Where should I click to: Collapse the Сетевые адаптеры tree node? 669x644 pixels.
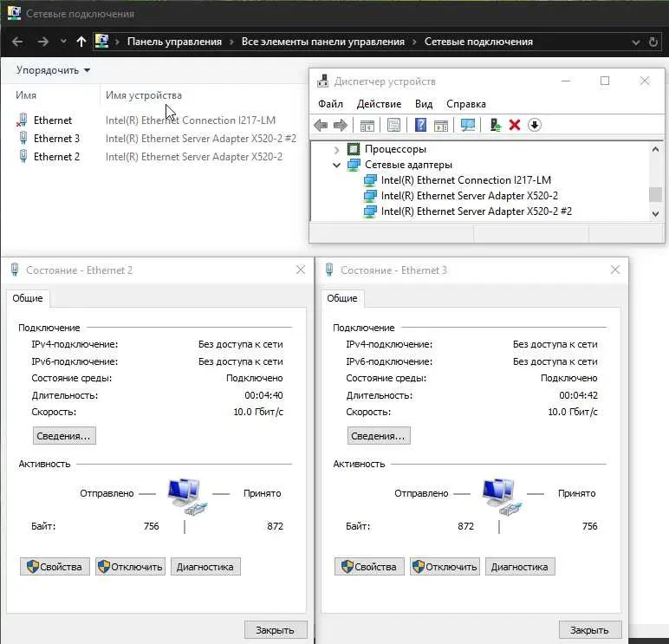tap(336, 165)
